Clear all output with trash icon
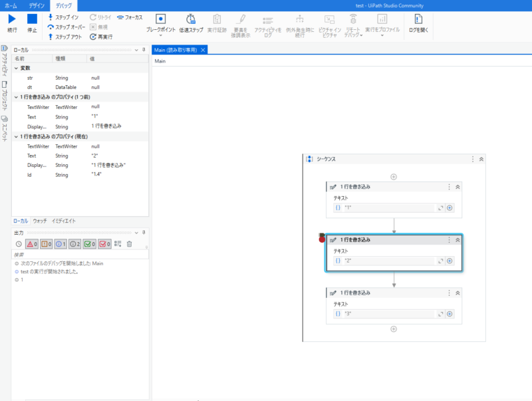The width and height of the screenshot is (532, 401). 129,244
